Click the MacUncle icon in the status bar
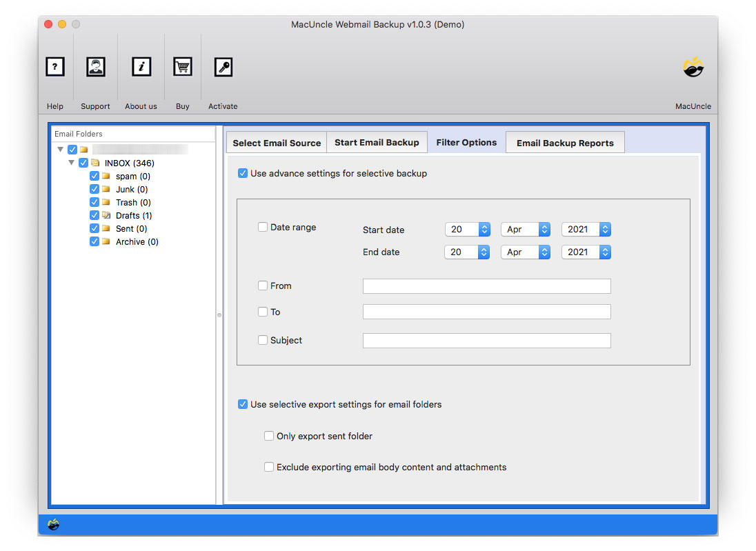The width and height of the screenshot is (756, 551). click(54, 525)
